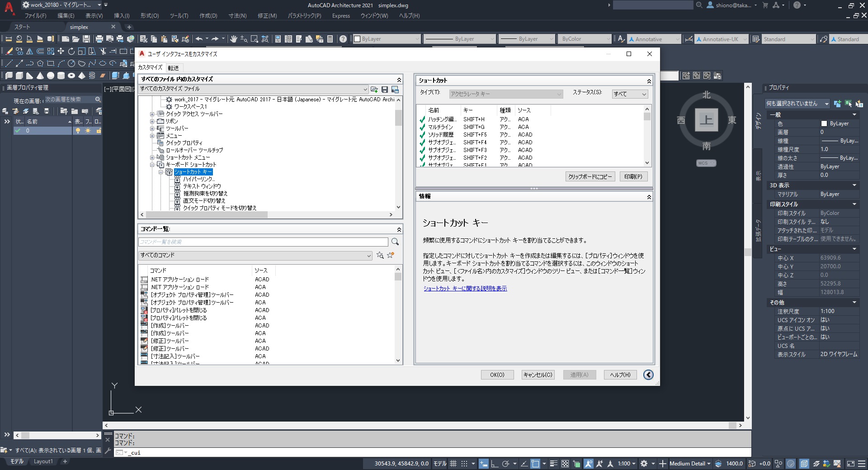Click the Redo arrow icon
Image resolution: width=868 pixels, height=470 pixels.
[x=215, y=39]
